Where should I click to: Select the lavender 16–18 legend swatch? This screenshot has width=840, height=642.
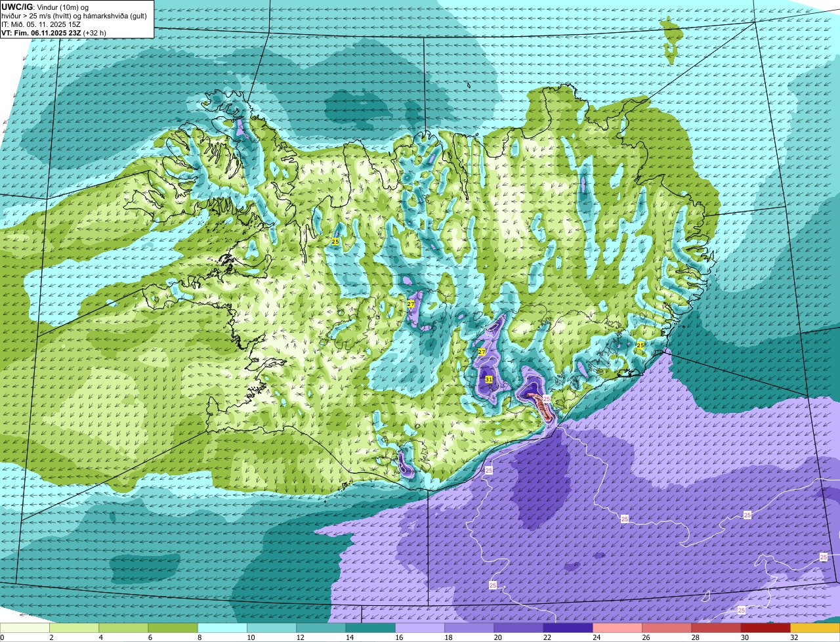tap(420, 628)
